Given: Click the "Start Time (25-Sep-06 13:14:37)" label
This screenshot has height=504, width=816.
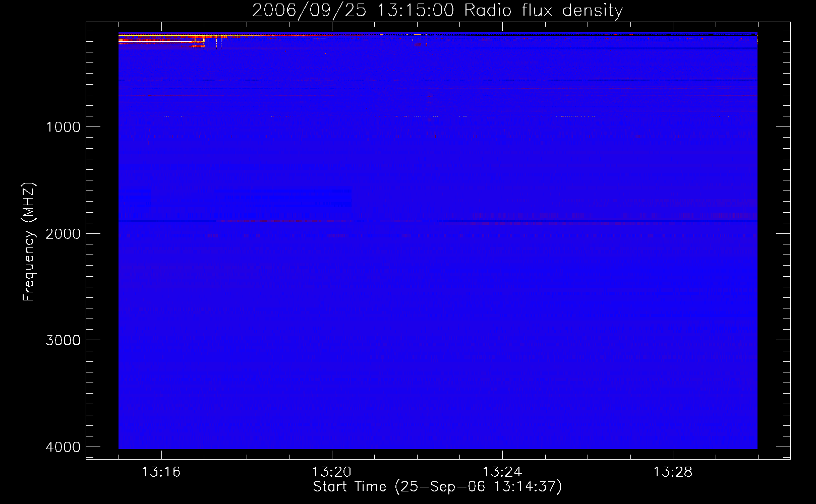Looking at the screenshot, I should (x=437, y=487).
